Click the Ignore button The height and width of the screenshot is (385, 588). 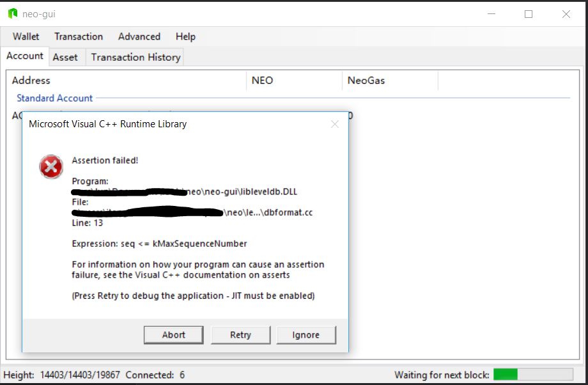306,334
